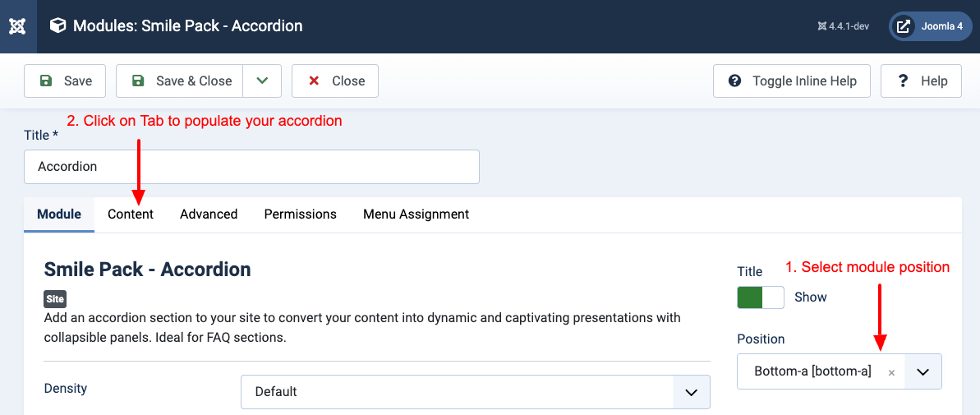Click the Title input field containing Accordion
Viewport: 980px width, 415px height.
[x=252, y=167]
